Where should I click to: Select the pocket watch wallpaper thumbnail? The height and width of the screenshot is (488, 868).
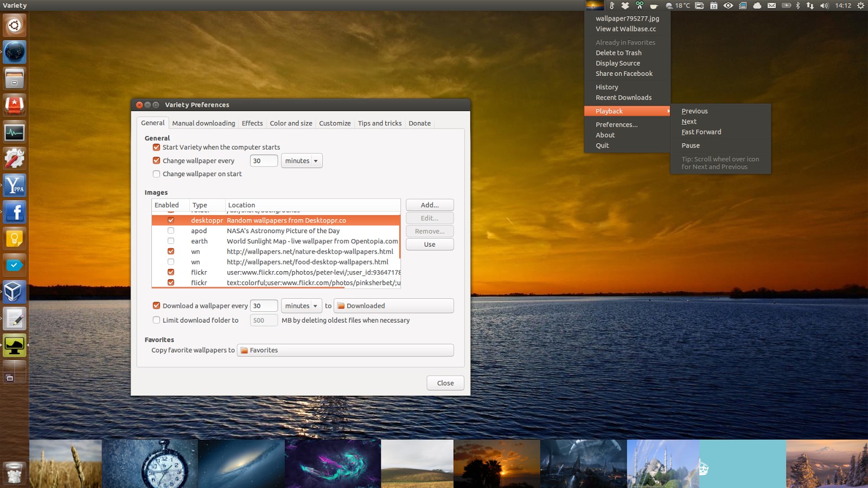coord(150,464)
